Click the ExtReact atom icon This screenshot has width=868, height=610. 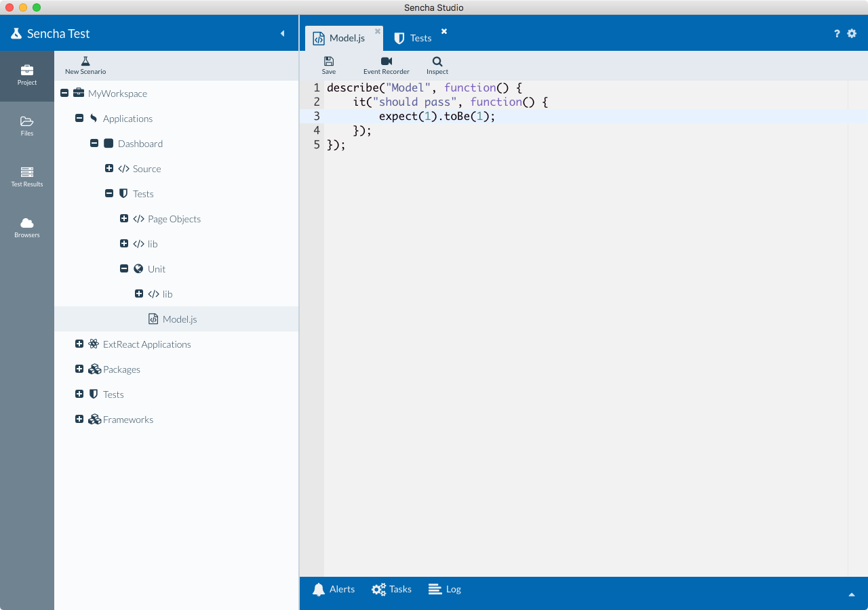tap(94, 344)
